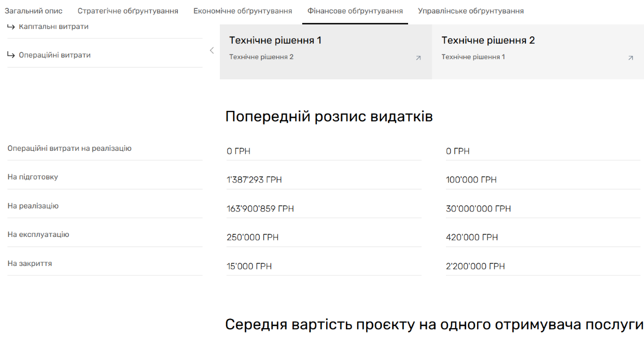Select the Технічне рішення 2 card title

488,40
